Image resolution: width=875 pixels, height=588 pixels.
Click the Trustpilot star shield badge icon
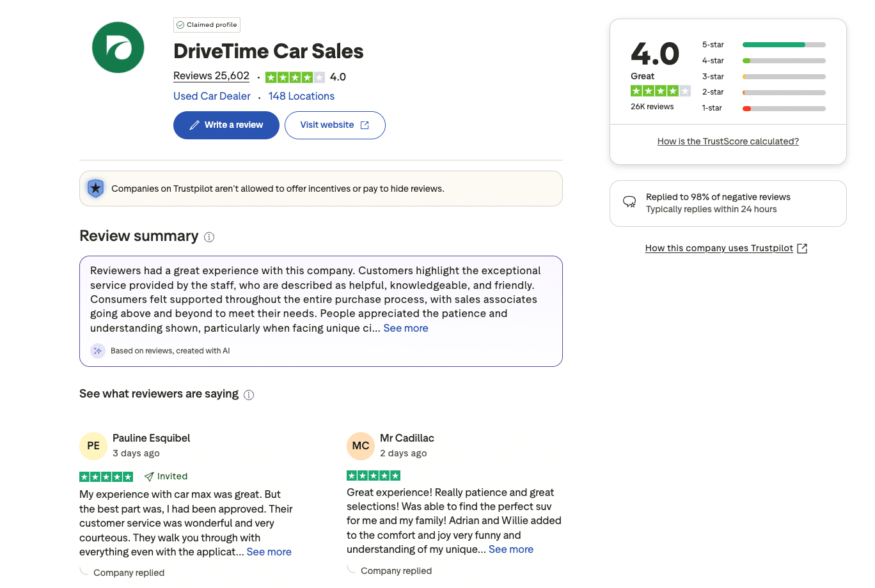pos(95,188)
